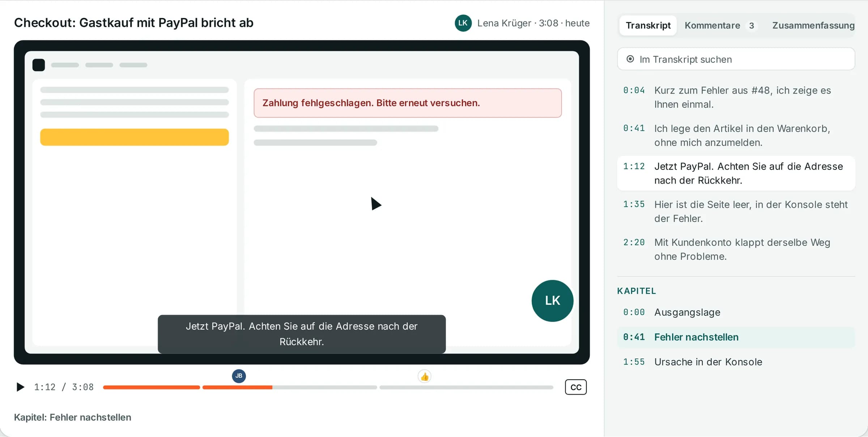Click the search icon in the transcript field
This screenshot has height=437, width=868.
click(630, 59)
